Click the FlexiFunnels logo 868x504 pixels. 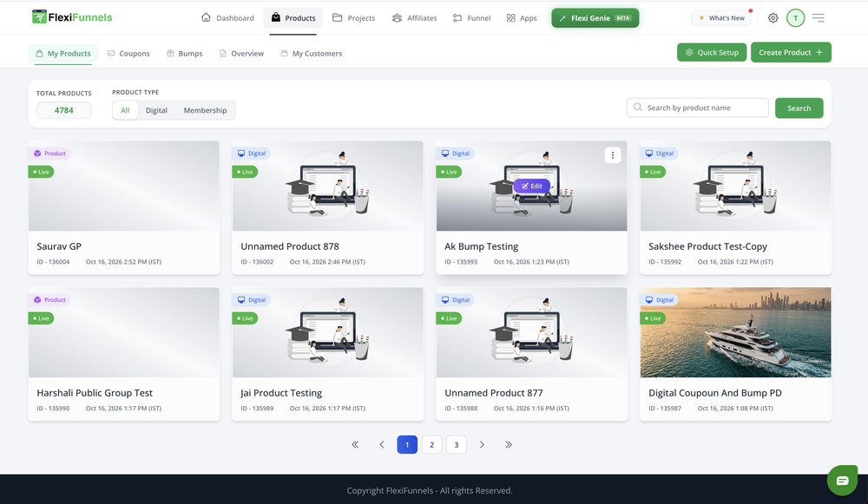coord(72,17)
